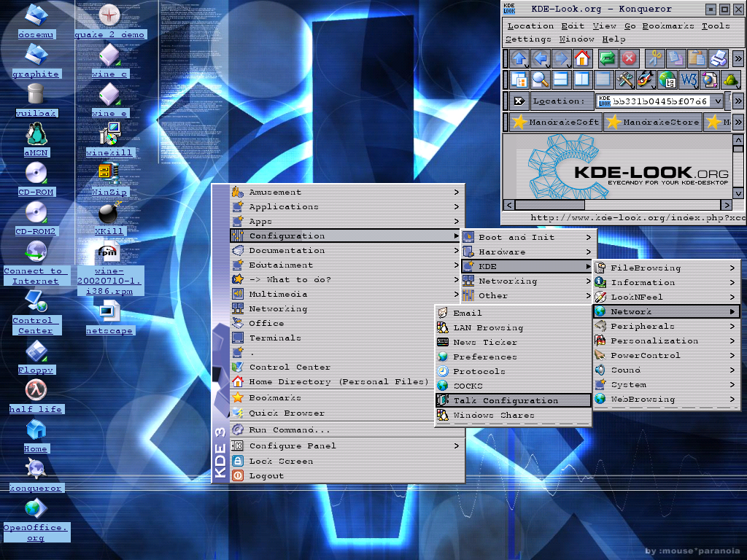The width and height of the screenshot is (747, 560).
Task: Launch konqueror from the desktop icon
Action: coord(36,475)
